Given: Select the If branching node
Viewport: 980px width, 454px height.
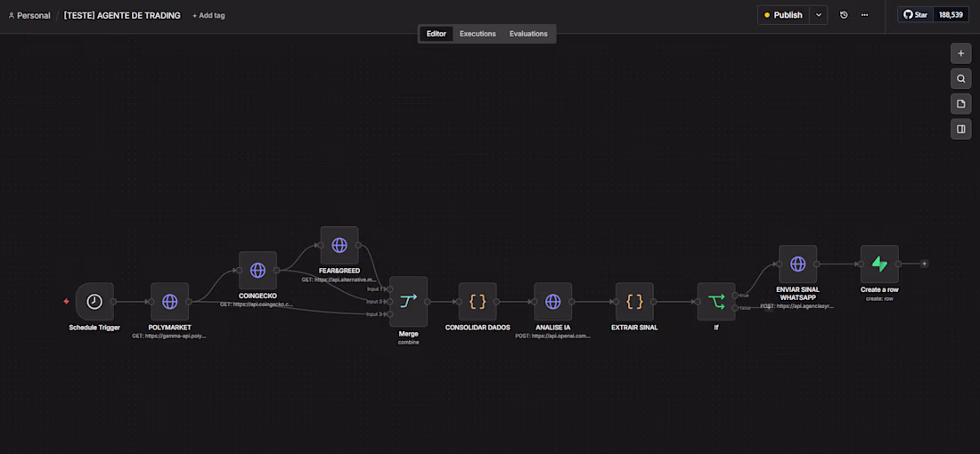Looking at the screenshot, I should [x=716, y=301].
